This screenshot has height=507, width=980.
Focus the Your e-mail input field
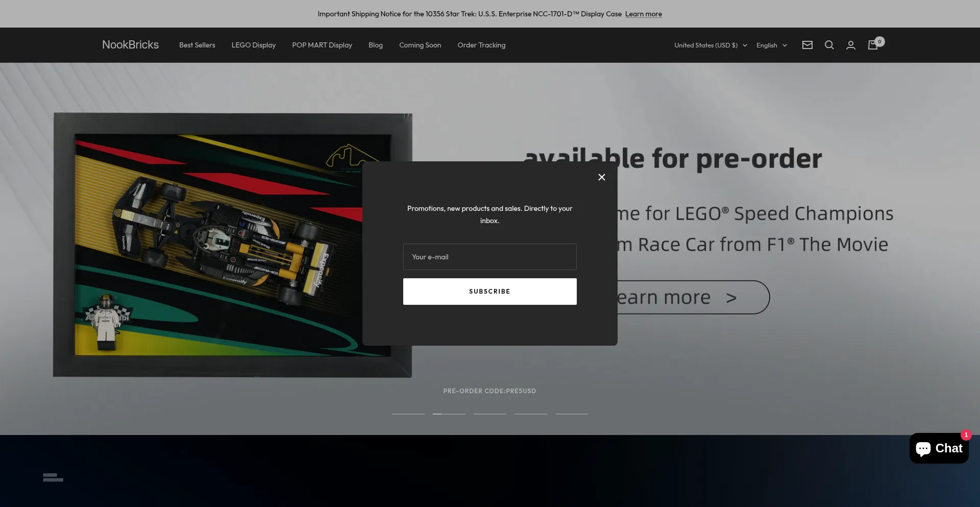489,257
